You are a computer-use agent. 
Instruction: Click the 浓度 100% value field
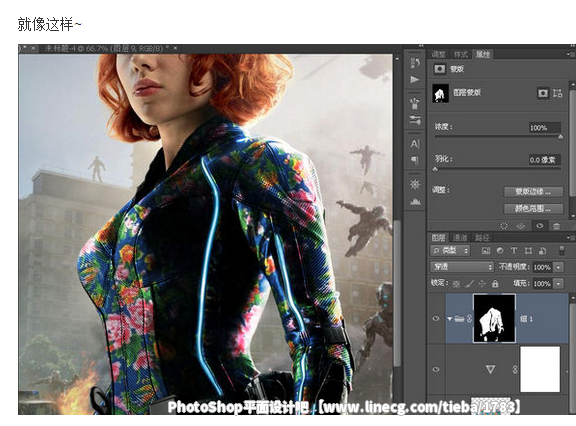click(x=545, y=128)
